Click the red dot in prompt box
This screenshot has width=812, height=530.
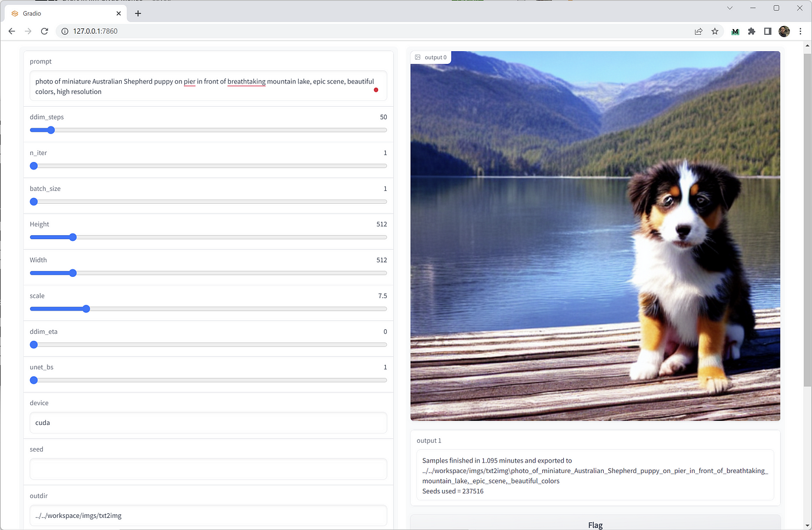point(376,90)
